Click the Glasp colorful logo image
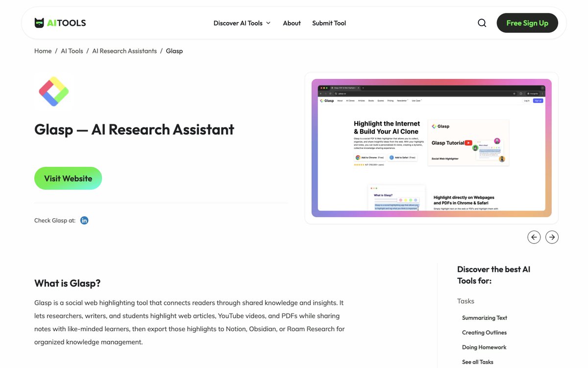This screenshot has width=588, height=368. coord(54,91)
